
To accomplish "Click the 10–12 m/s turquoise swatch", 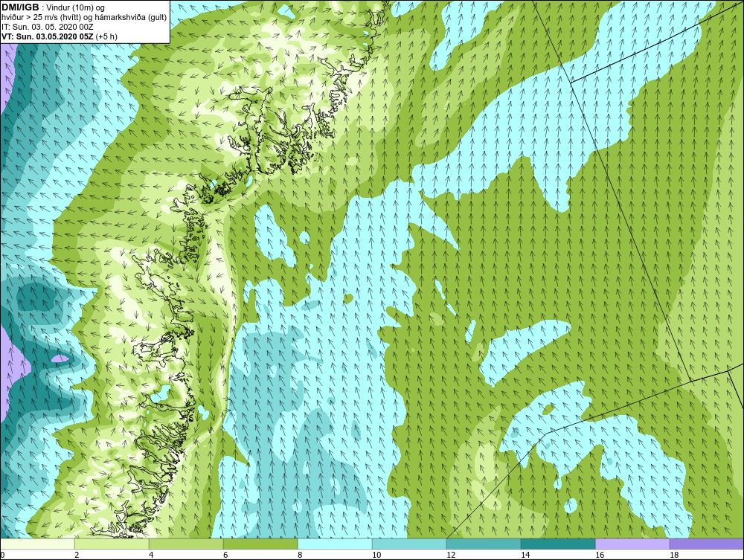I will tap(409, 544).
